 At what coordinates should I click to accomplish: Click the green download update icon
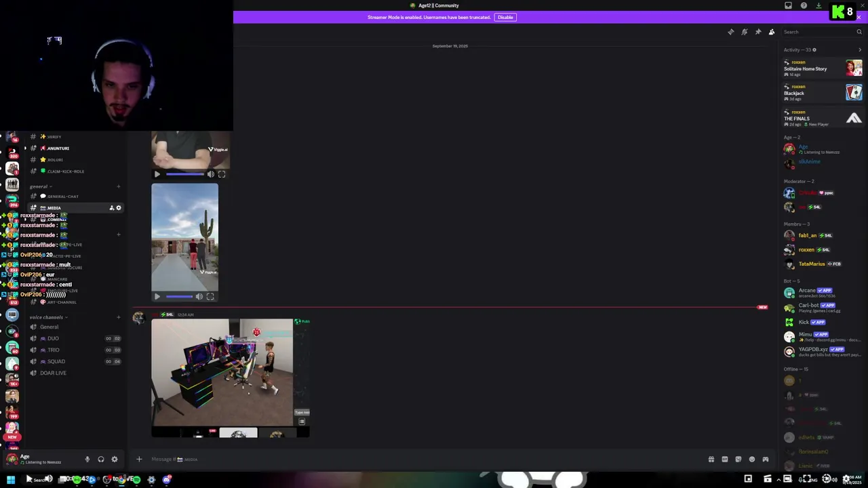pos(818,5)
